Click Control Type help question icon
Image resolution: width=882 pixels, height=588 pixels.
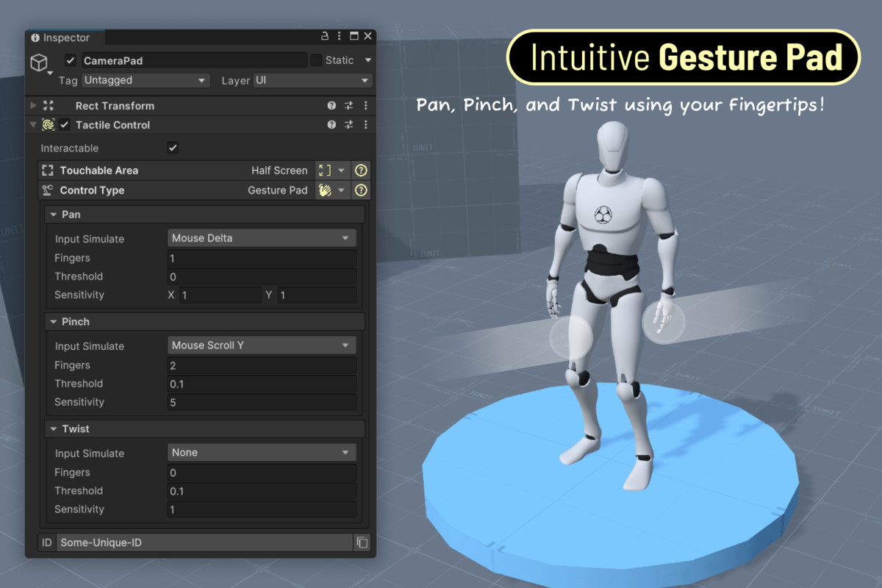[x=361, y=190]
